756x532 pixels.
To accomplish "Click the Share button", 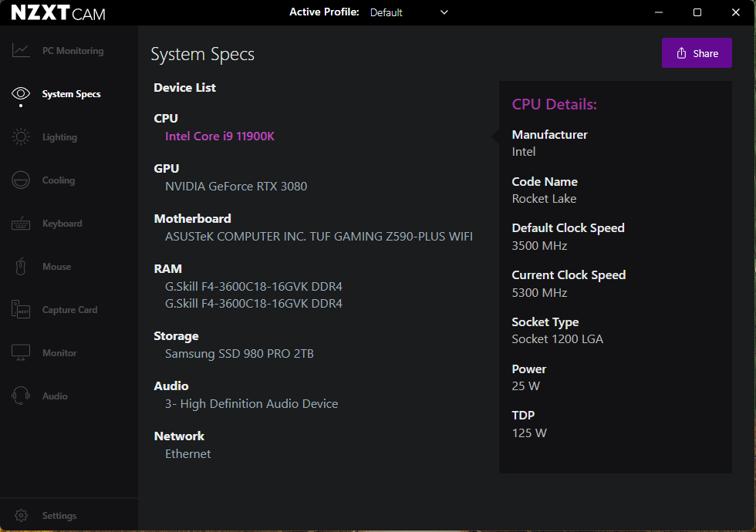I will pyautogui.click(x=697, y=53).
